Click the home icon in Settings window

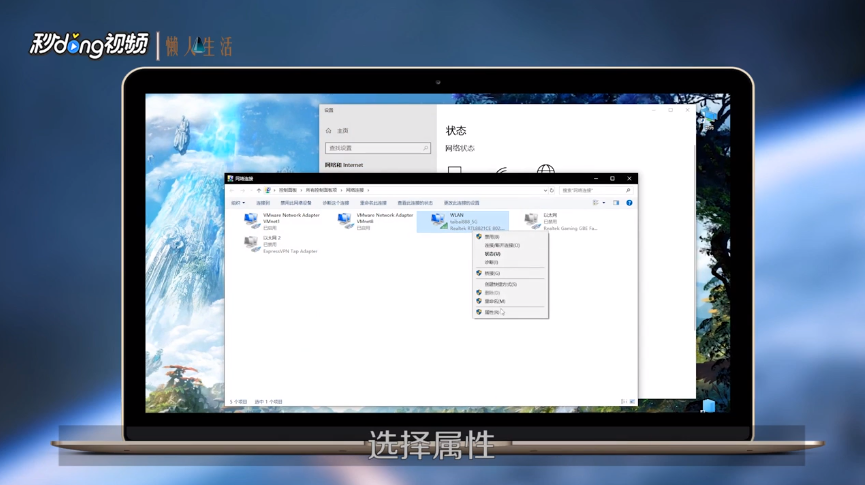[x=328, y=131]
